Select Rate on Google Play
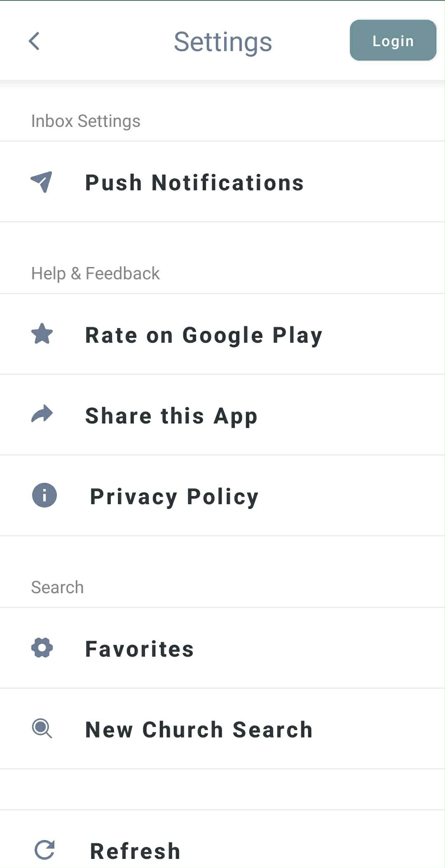445x868 pixels. pos(204,335)
